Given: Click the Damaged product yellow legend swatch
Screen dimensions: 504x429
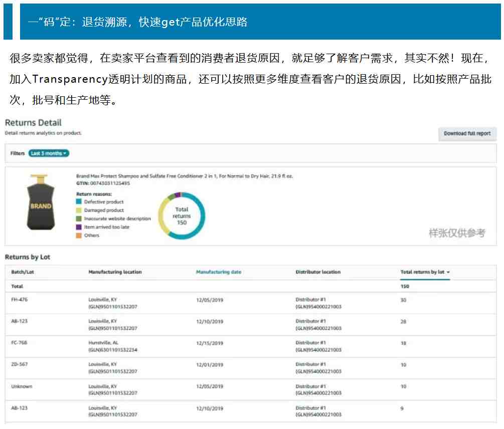Looking at the screenshot, I should [x=79, y=210].
